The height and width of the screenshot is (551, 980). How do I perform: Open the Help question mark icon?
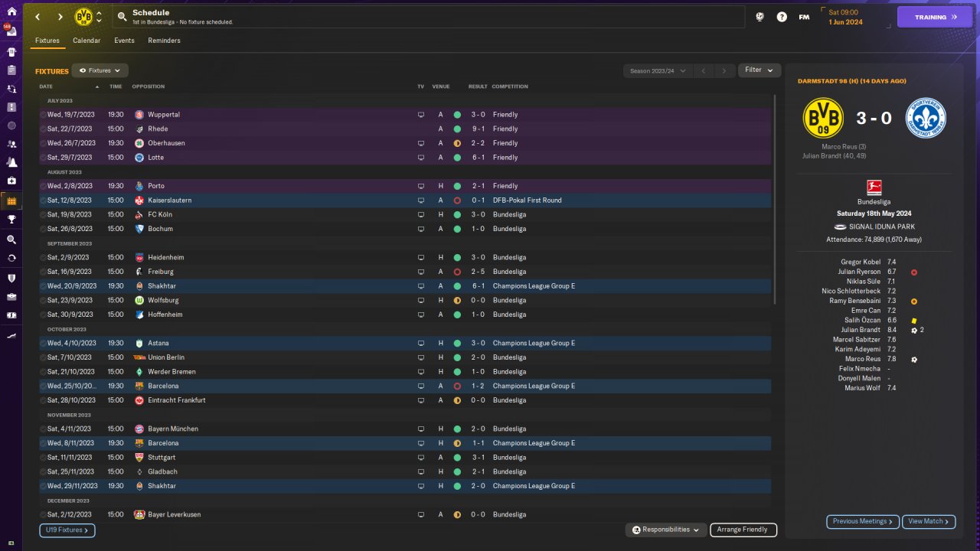tap(782, 17)
